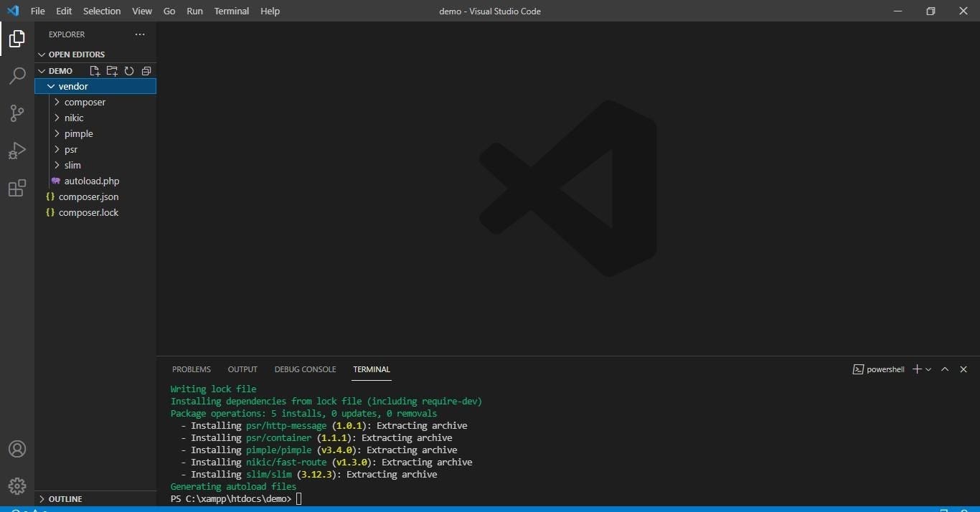The image size is (980, 512).
Task: Open the Explorer view in activity bar
Action: click(17, 39)
